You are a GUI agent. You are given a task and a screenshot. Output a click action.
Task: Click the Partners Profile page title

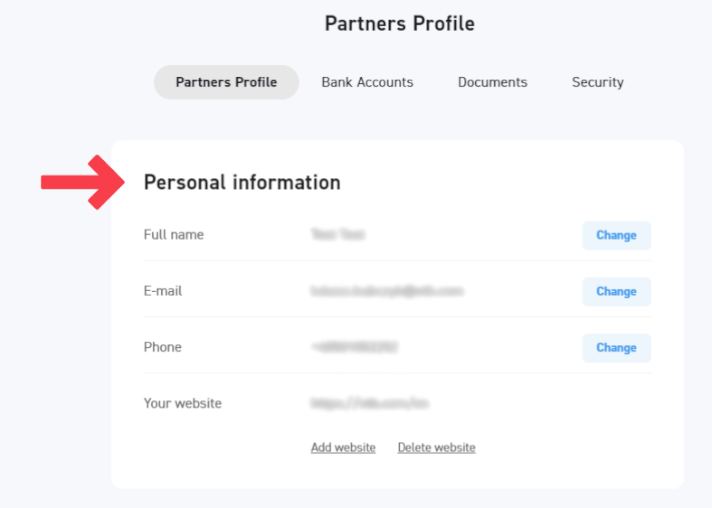399,23
